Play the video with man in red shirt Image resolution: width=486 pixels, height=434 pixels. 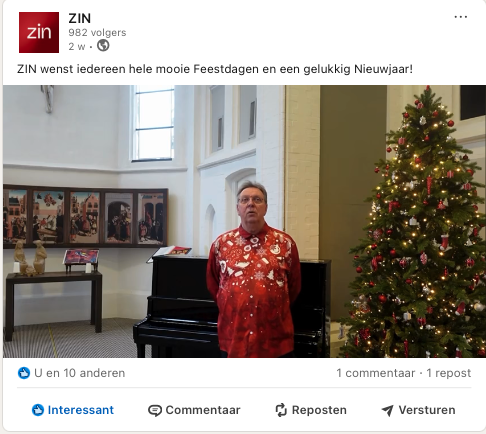click(x=244, y=222)
